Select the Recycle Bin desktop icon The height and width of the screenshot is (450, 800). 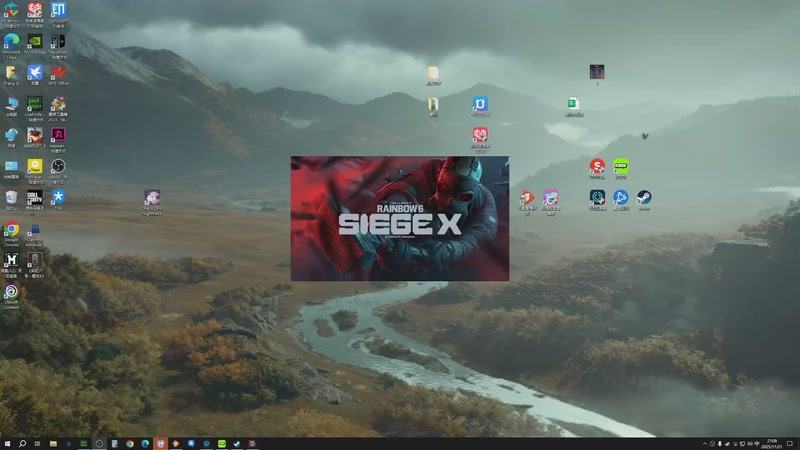pyautogui.click(x=11, y=197)
